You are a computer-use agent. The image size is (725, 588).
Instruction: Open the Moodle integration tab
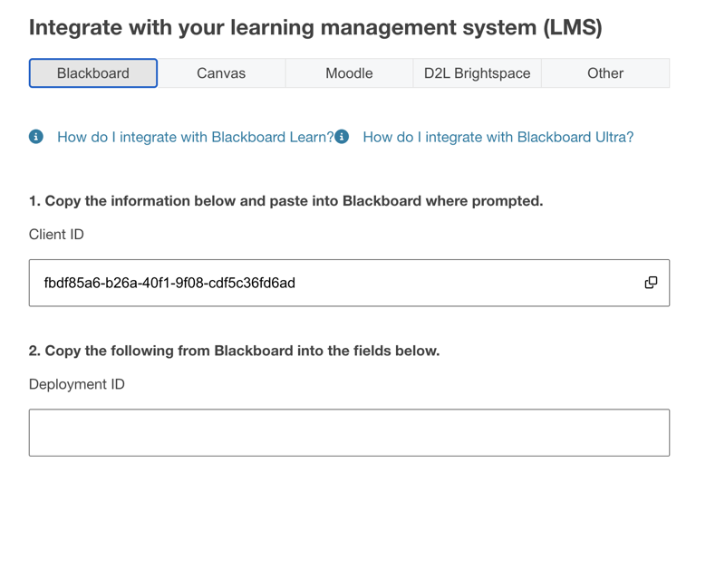[349, 73]
